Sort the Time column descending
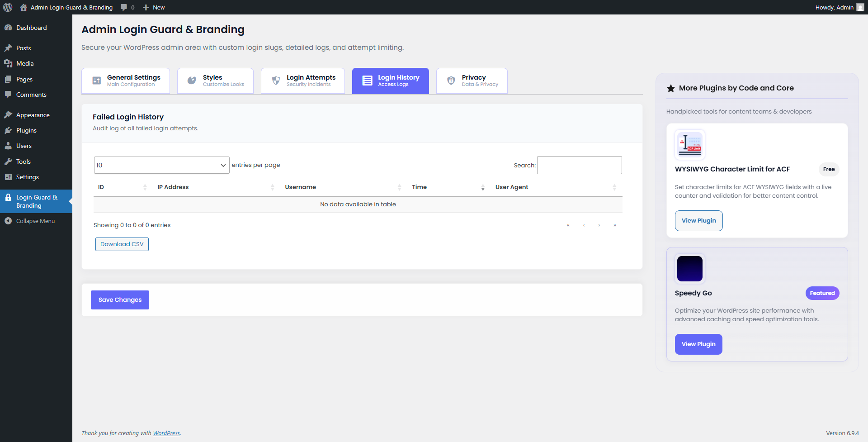The height and width of the screenshot is (442, 868). coord(483,189)
